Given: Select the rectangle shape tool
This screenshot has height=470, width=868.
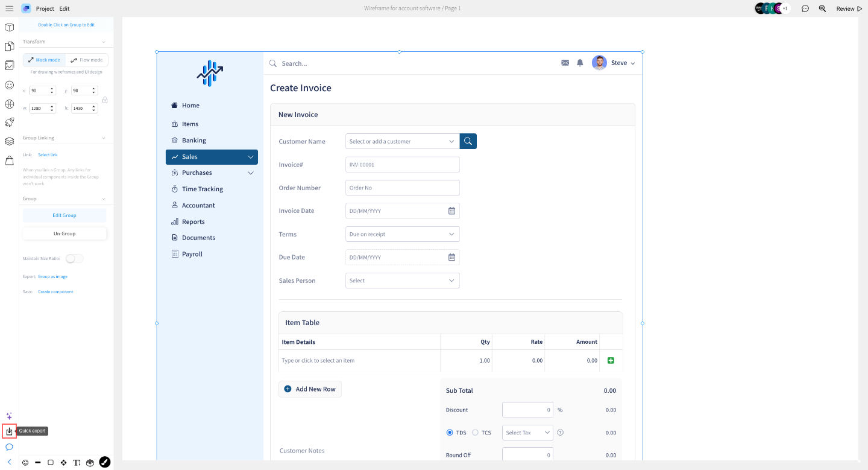Looking at the screenshot, I should coord(51,463).
